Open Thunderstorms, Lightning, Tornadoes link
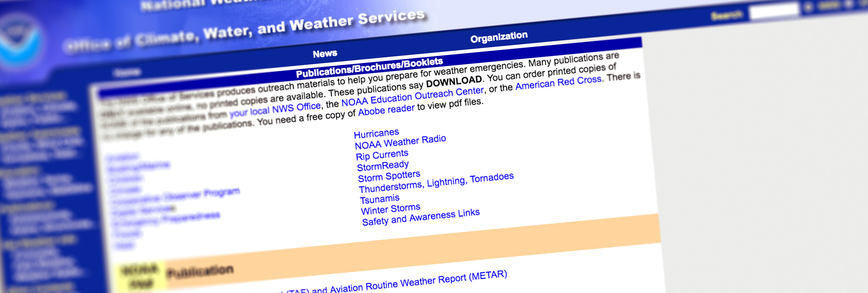Image resolution: width=868 pixels, height=293 pixels. click(436, 183)
